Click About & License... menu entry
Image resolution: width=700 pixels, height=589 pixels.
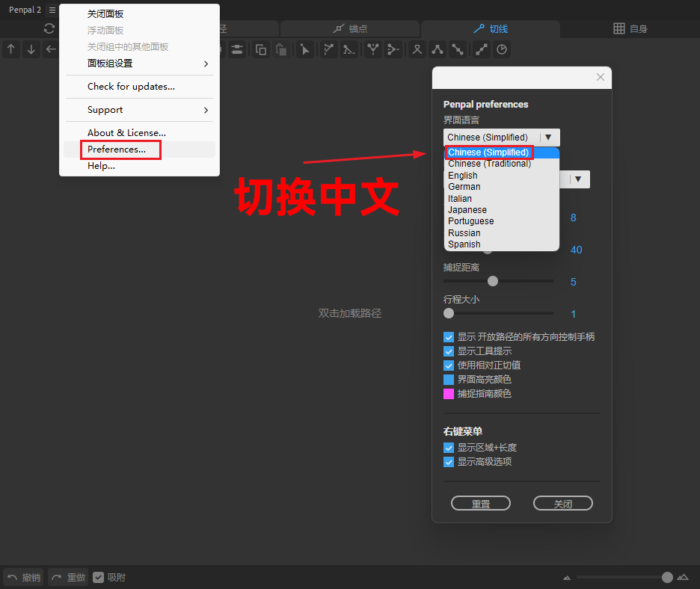pos(139,133)
